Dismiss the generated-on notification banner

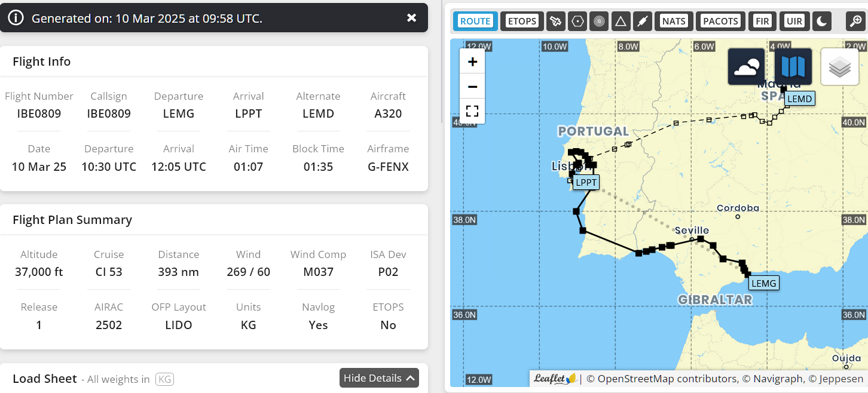[x=411, y=18]
